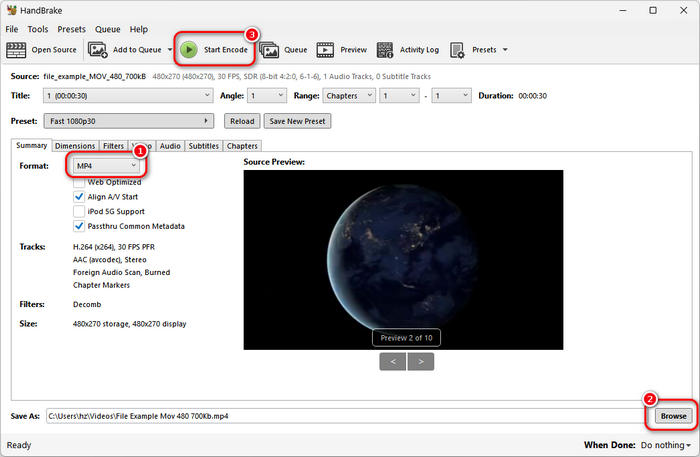Click the AAC (avcodec), Stereo track text
Image resolution: width=700 pixels, height=457 pixels.
110,259
